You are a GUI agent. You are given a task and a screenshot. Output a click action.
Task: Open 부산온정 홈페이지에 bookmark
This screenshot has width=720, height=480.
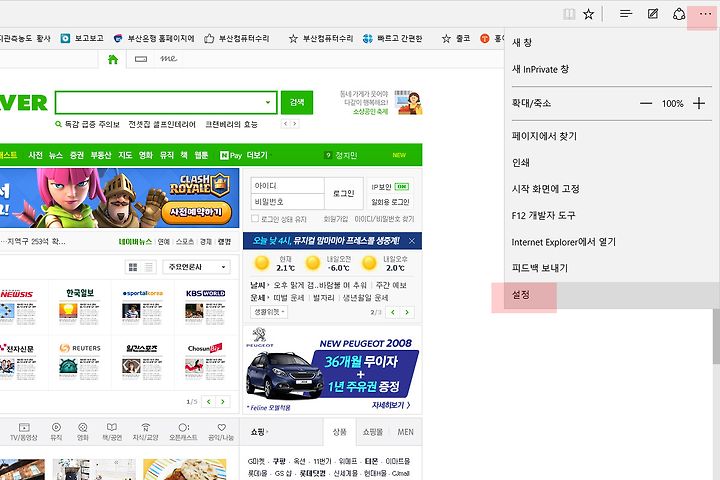[x=154, y=39]
